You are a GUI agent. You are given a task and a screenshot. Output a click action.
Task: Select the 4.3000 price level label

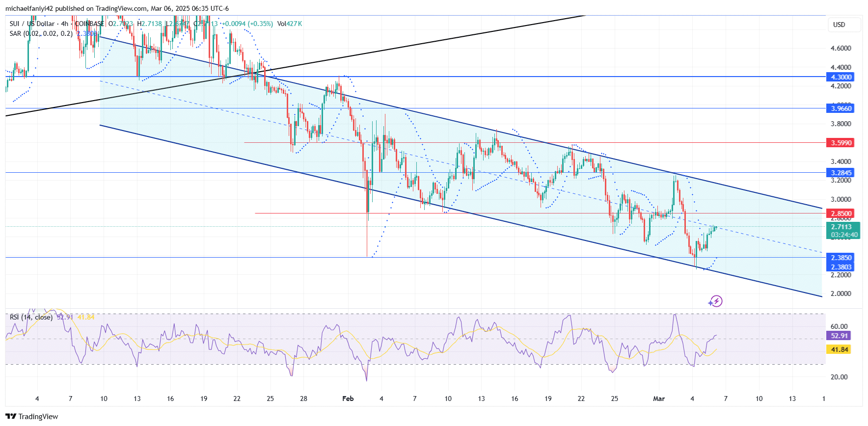[x=841, y=77]
